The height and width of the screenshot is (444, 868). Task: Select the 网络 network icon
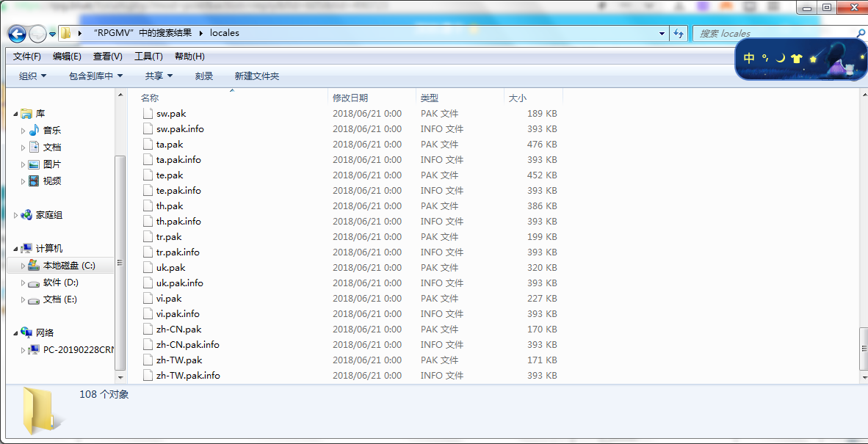(26, 333)
